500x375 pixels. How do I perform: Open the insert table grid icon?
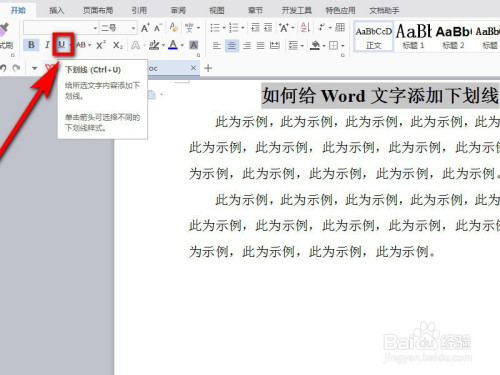pyautogui.click(x=340, y=27)
